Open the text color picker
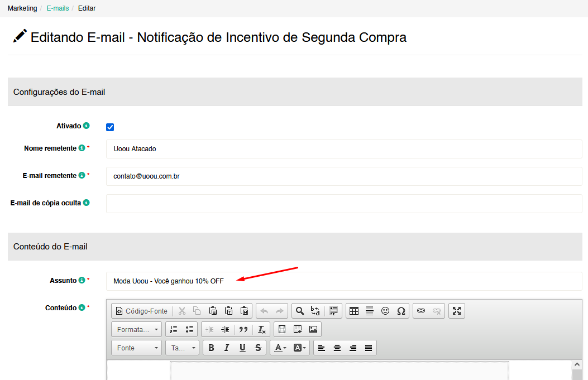Viewport: 588px width, 380px height. click(x=280, y=348)
